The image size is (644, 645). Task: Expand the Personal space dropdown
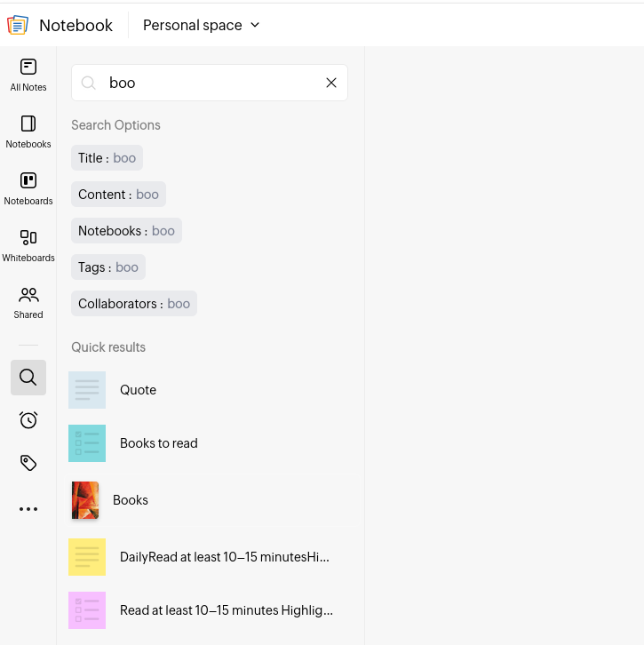point(202,25)
